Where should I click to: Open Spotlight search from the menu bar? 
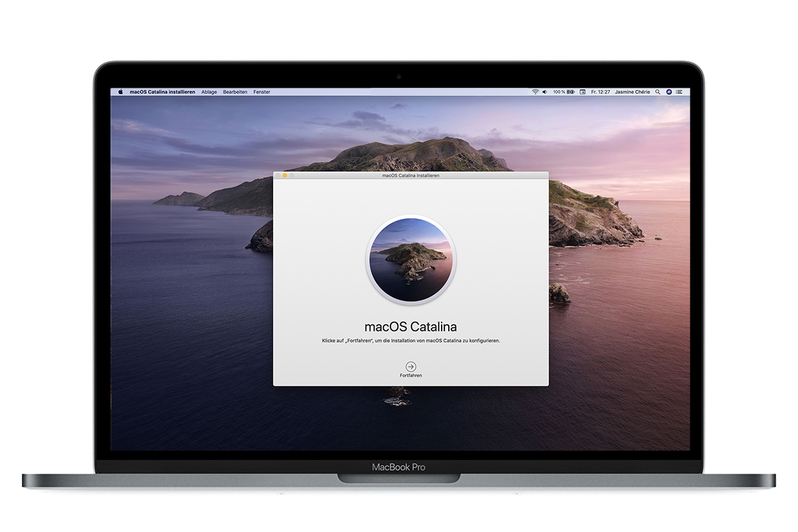pos(658,92)
